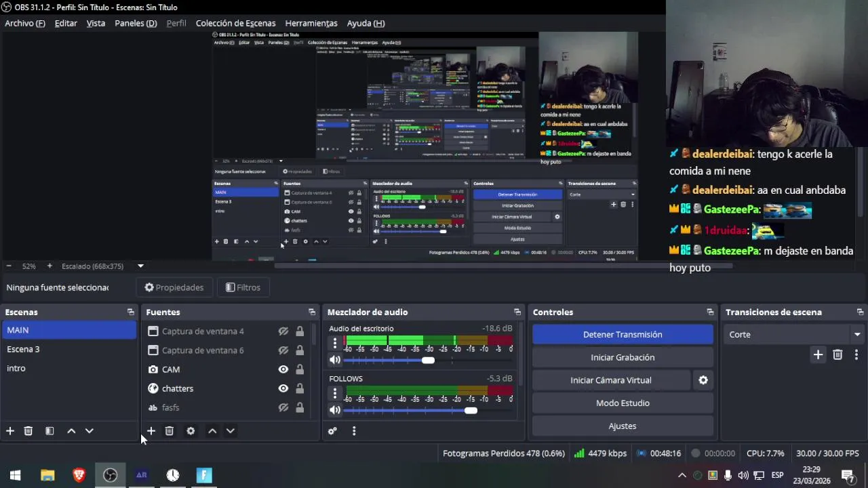Open scene filters icon in Escenas toolbar
The image size is (868, 488).
point(50,431)
